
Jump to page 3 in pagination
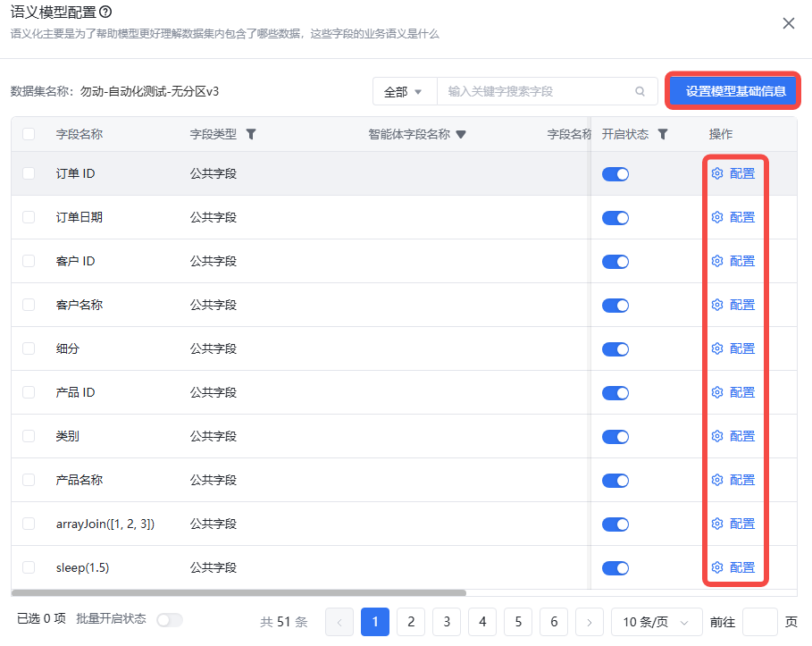[446, 622]
